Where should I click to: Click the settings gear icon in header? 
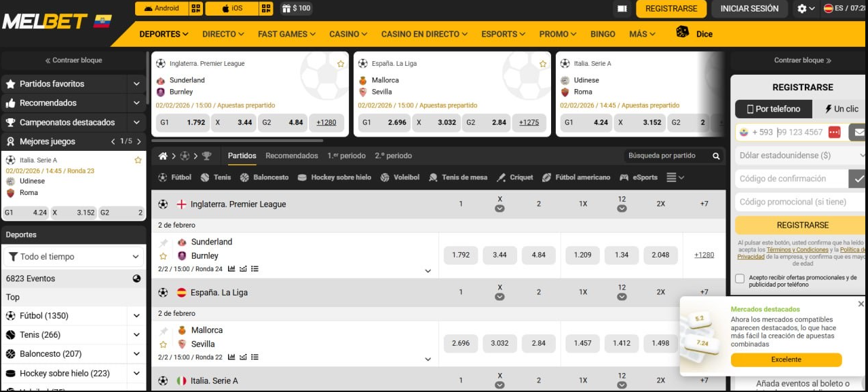tap(802, 9)
